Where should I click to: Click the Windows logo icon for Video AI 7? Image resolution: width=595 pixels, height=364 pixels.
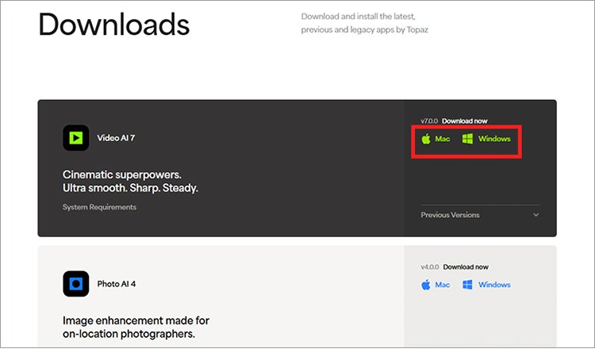point(467,139)
